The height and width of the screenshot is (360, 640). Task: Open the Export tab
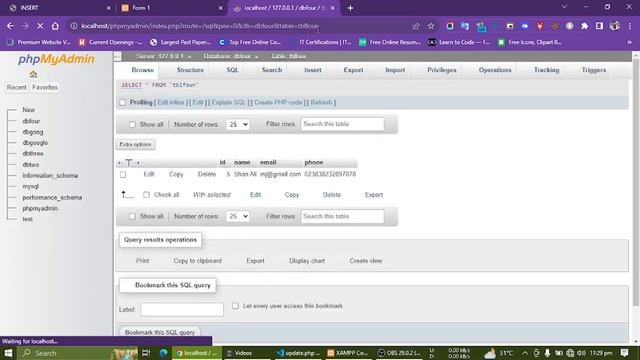[353, 70]
